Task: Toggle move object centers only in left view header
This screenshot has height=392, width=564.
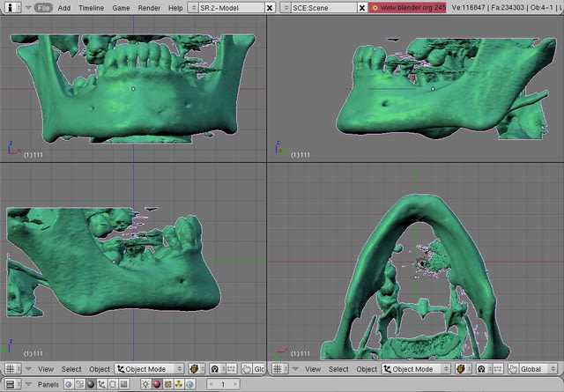Action: (x=231, y=369)
